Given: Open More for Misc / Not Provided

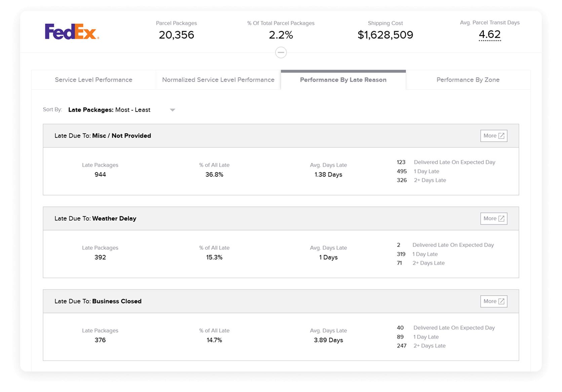Looking at the screenshot, I should pos(494,136).
